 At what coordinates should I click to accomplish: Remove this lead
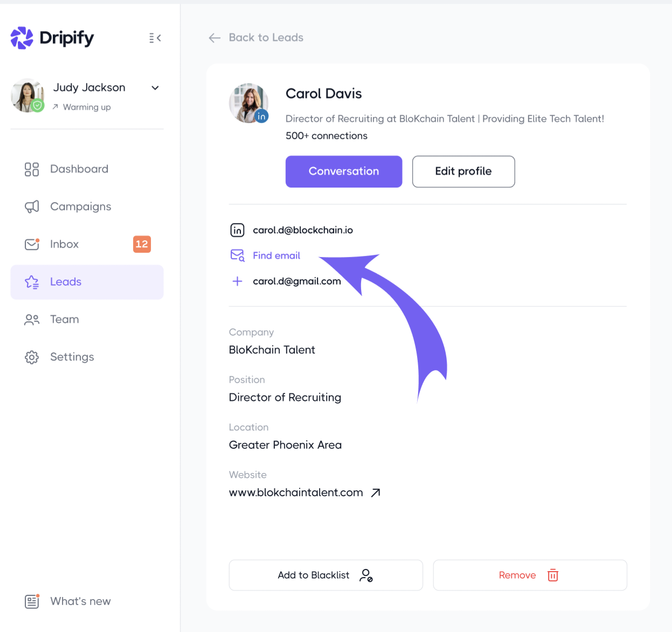point(530,575)
